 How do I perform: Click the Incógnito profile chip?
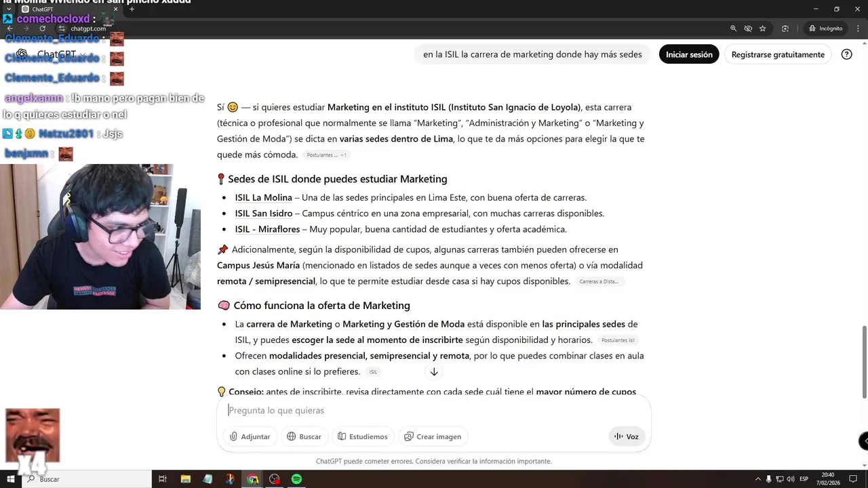[825, 28]
